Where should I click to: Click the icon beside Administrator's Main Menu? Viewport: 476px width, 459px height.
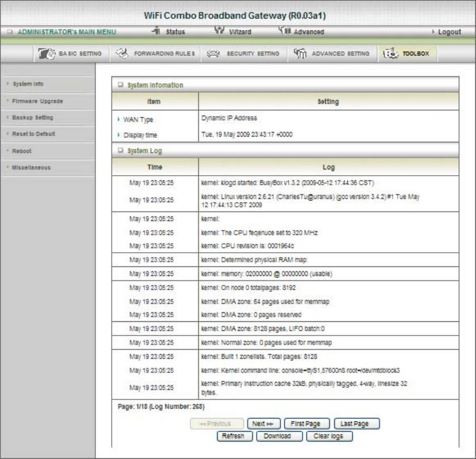[10, 32]
